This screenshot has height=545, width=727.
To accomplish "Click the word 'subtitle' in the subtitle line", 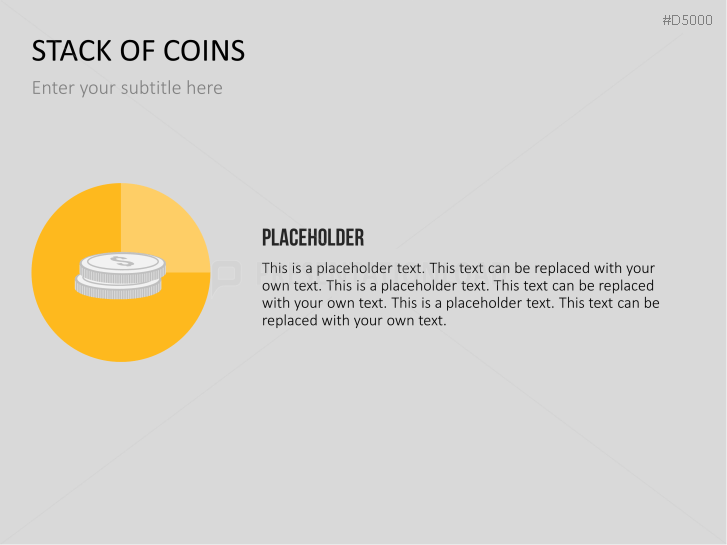I will (x=154, y=88).
